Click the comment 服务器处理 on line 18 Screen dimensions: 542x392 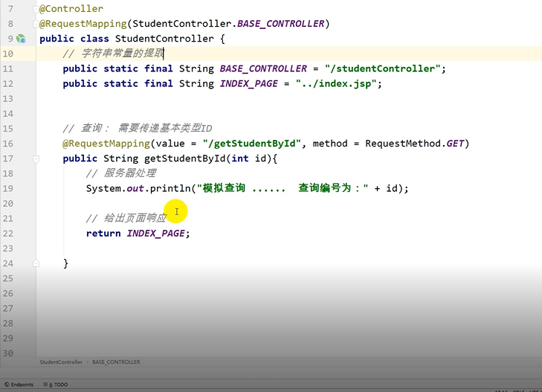121,173
